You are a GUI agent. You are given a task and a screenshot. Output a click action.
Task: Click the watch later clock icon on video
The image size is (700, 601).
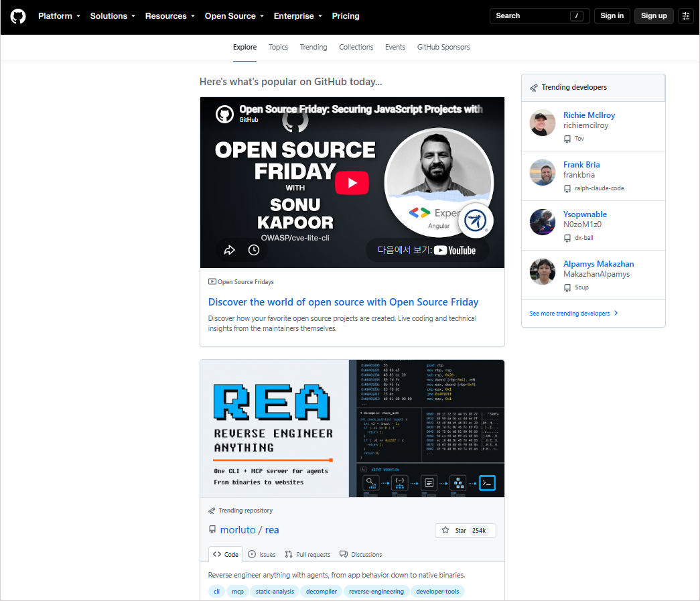pos(254,250)
